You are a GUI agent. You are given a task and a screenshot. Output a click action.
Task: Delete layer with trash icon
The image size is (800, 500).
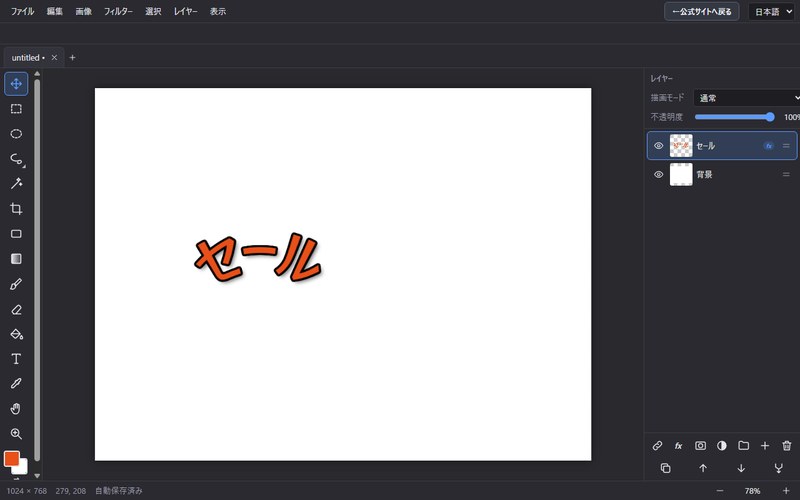[x=787, y=446]
